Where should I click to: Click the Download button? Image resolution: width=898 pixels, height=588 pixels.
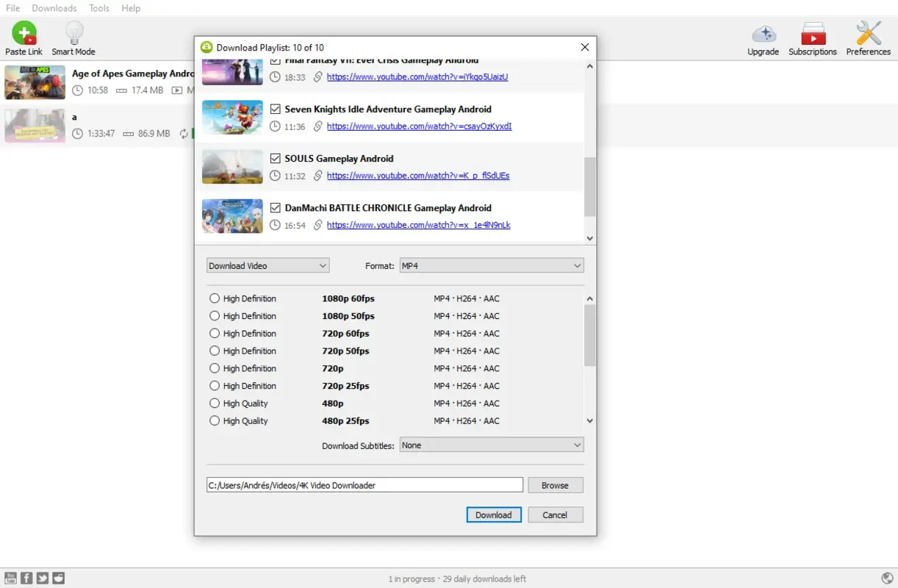click(493, 514)
